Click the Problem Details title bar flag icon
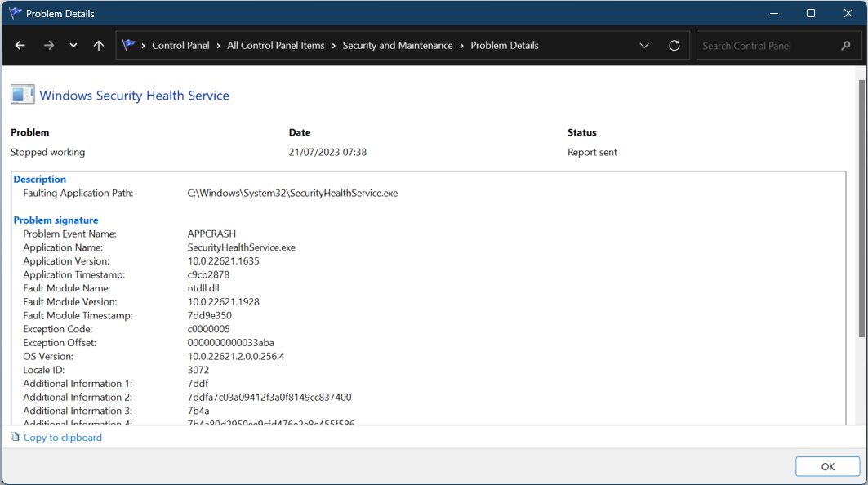Viewport: 868px width, 485px height. [x=15, y=13]
